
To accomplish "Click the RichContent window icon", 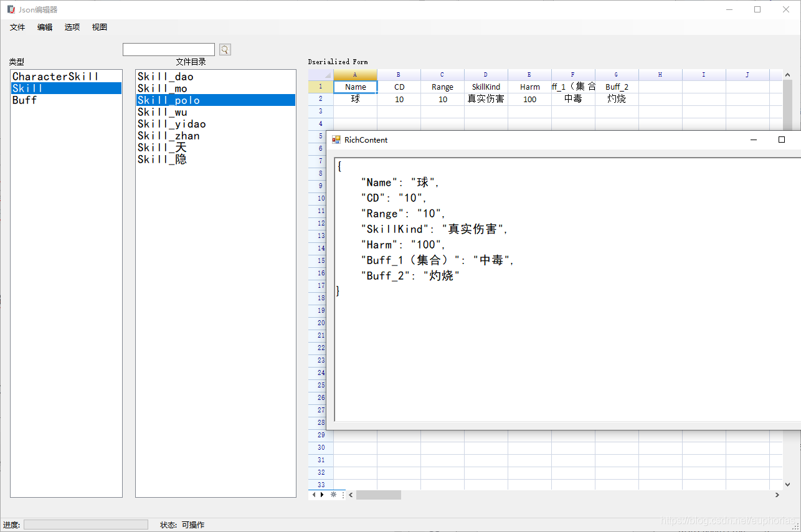I will click(336, 140).
